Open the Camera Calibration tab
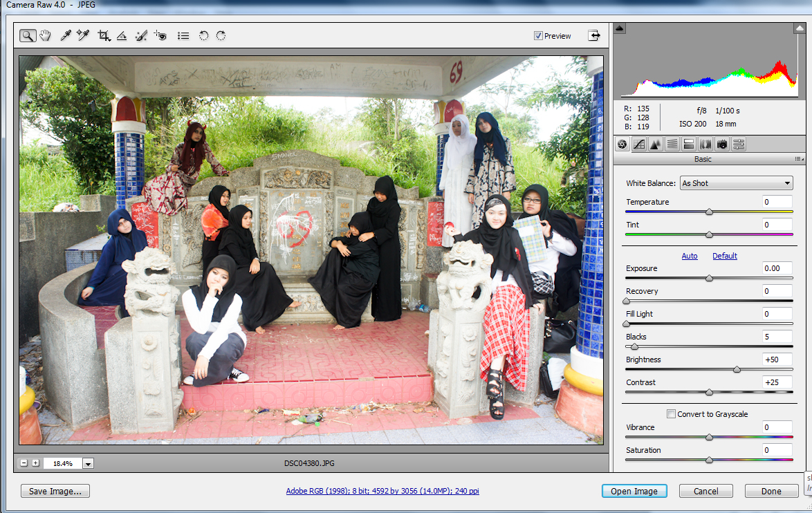 pyautogui.click(x=721, y=144)
